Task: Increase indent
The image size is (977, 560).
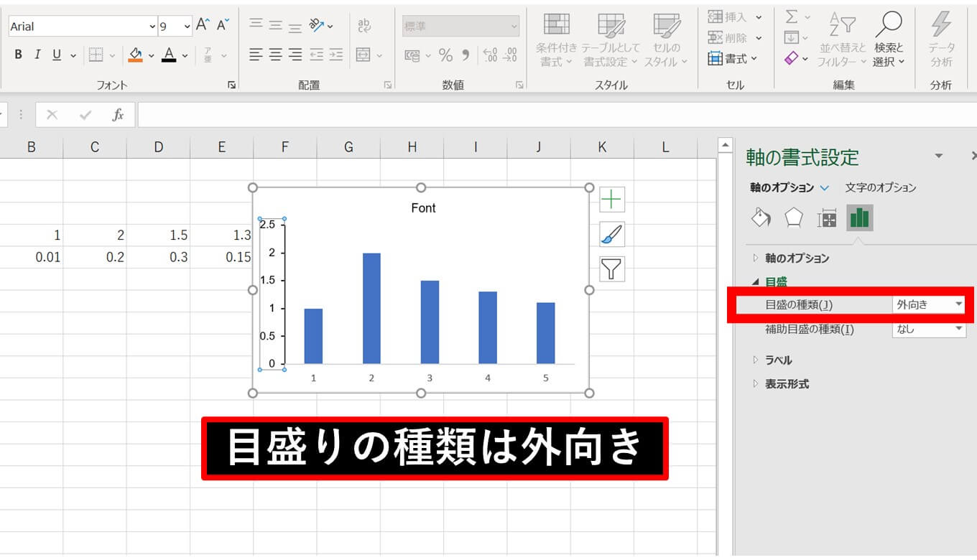Action: tap(335, 55)
